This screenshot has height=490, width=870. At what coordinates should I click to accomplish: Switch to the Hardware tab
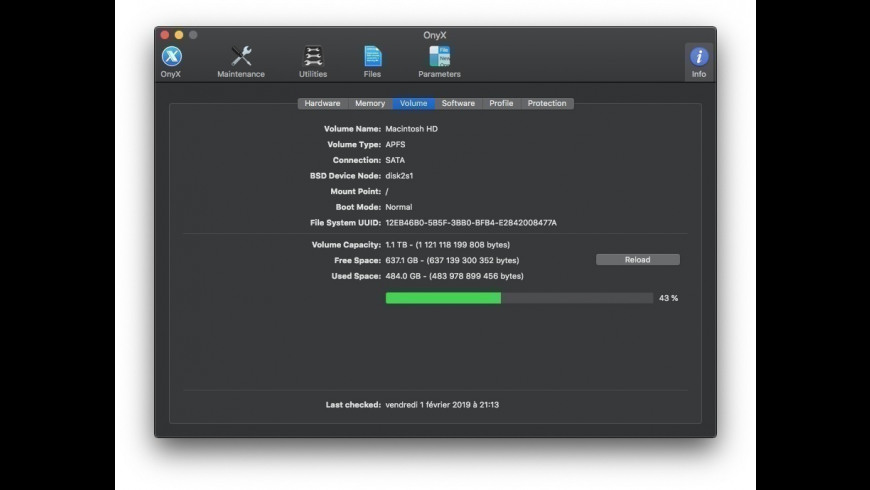322,103
